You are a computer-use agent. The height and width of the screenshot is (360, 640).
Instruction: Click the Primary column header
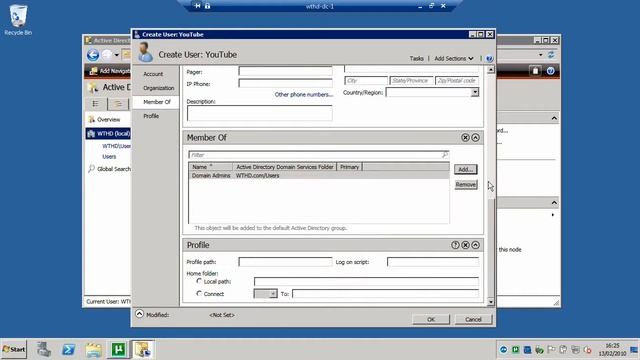point(349,167)
